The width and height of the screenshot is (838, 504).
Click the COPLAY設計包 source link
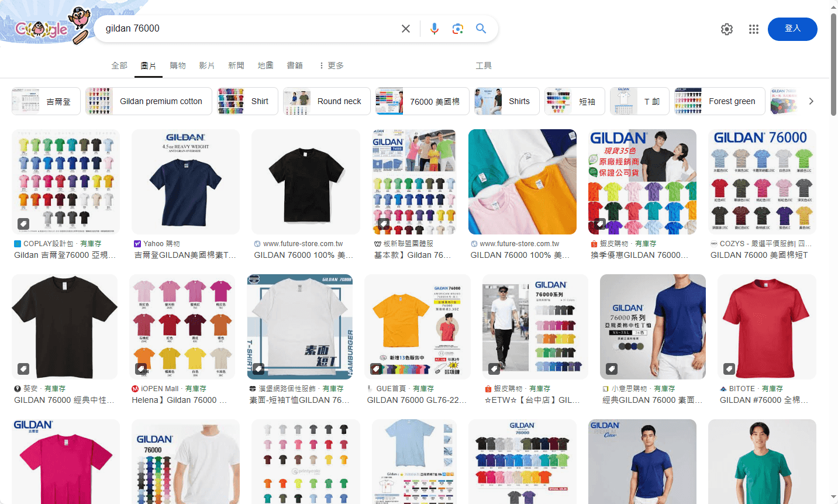coord(49,244)
